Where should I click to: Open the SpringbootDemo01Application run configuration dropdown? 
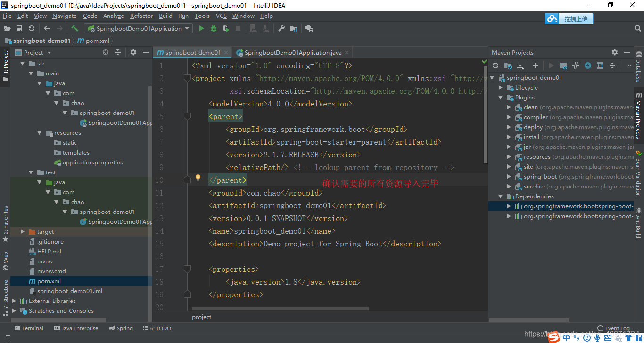click(x=138, y=28)
